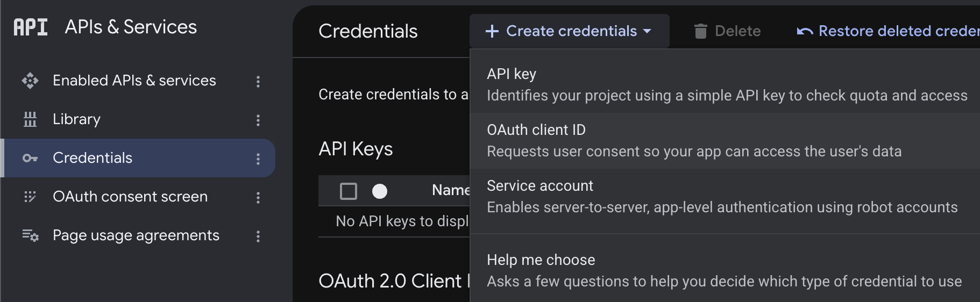The width and height of the screenshot is (980, 302).
Task: Click the Page usage agreements icon
Action: click(x=30, y=235)
